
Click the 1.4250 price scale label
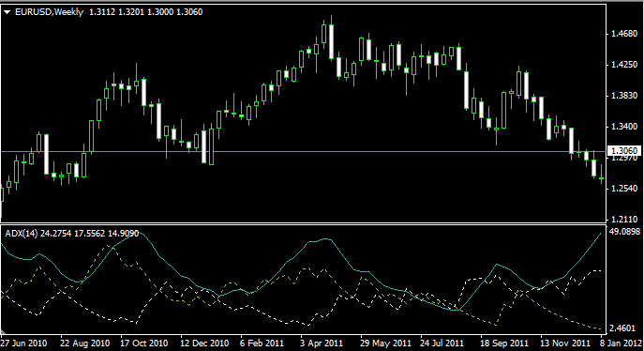coord(624,65)
